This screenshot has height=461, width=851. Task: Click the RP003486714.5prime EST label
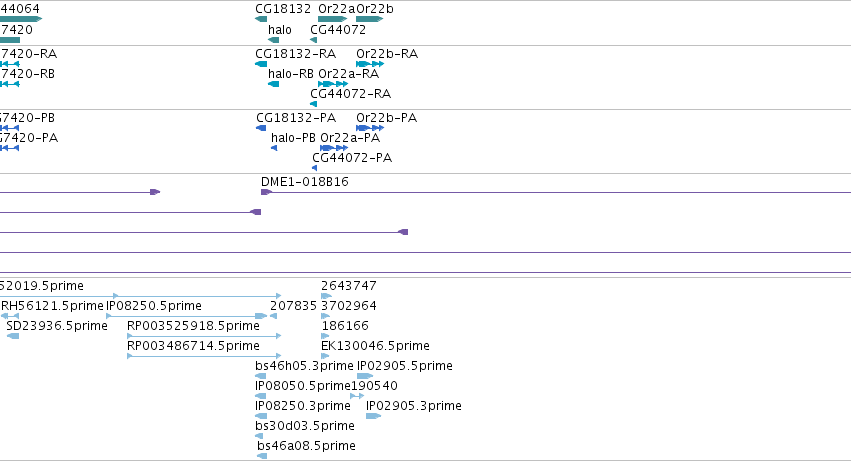(x=193, y=346)
